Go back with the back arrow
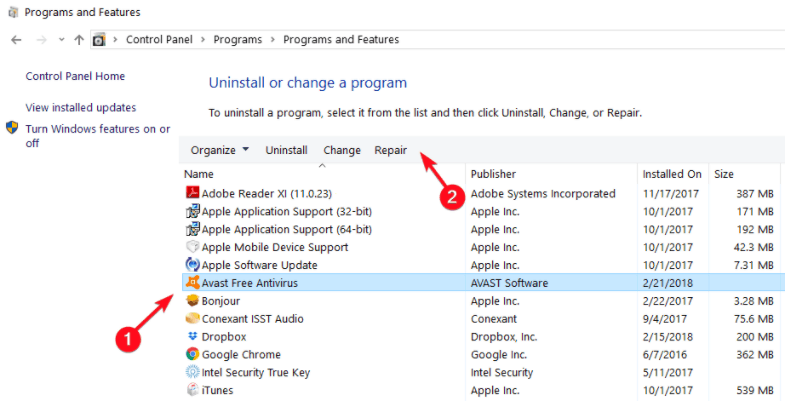Viewport: 791px width, 420px height. click(x=16, y=40)
